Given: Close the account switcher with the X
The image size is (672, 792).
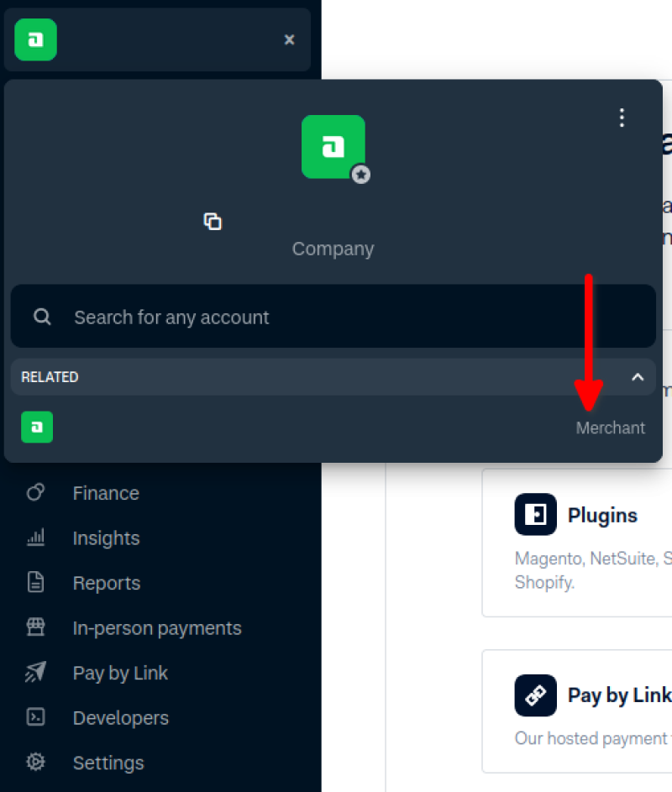Looking at the screenshot, I should pos(289,40).
